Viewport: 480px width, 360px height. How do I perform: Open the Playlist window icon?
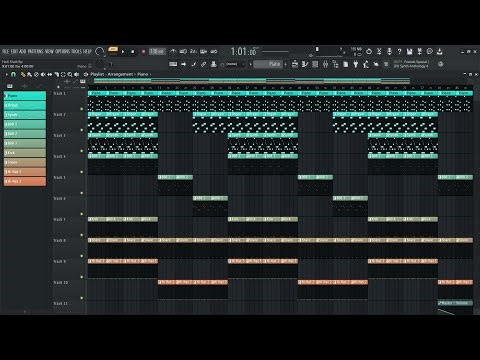(295, 64)
